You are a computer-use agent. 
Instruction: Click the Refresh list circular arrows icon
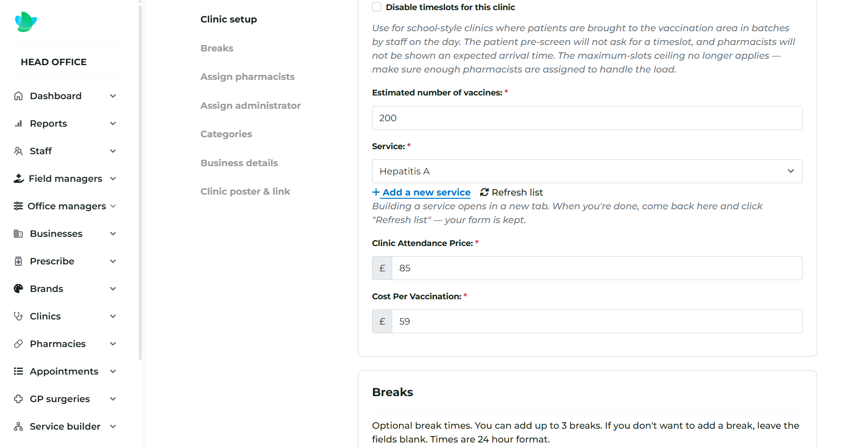[x=485, y=192]
